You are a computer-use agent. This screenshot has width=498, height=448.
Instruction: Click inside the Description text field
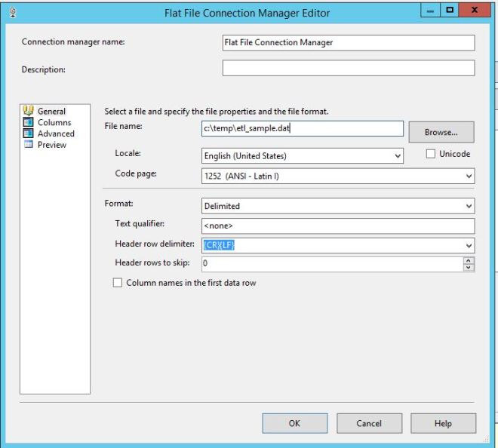pyautogui.click(x=349, y=69)
